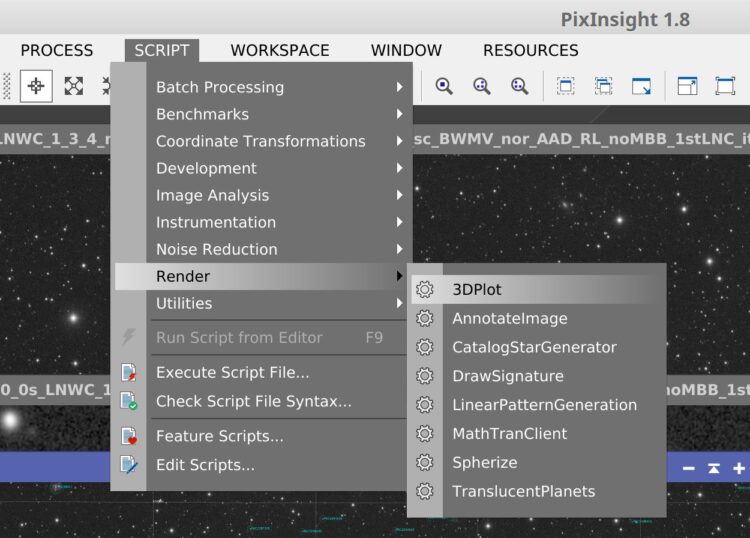Screen dimensions: 750x538
Task: Launch the Spherize script
Action: tap(537, 462)
